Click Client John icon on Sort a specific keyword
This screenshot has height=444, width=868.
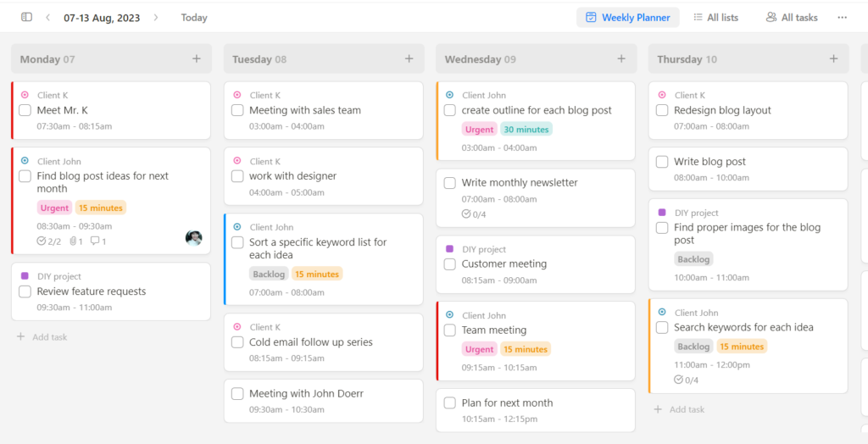[237, 226]
